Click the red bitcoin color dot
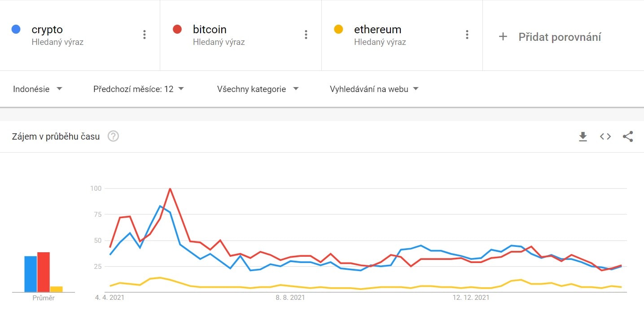Image resolution: width=644 pixels, height=329 pixels. point(177,30)
